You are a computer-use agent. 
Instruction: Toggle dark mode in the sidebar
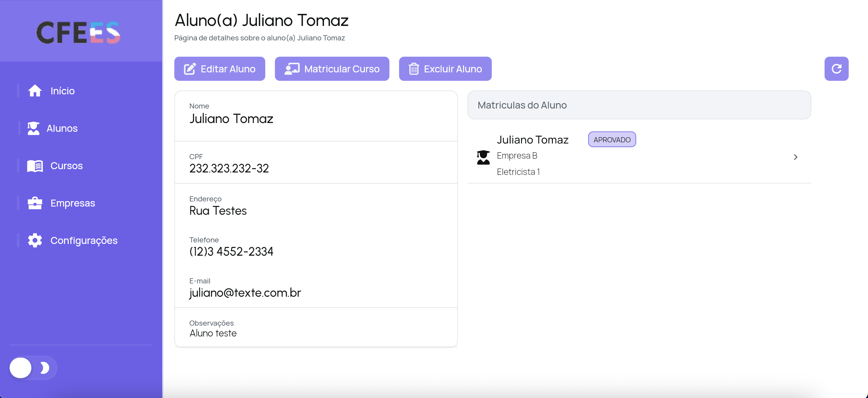(32, 368)
